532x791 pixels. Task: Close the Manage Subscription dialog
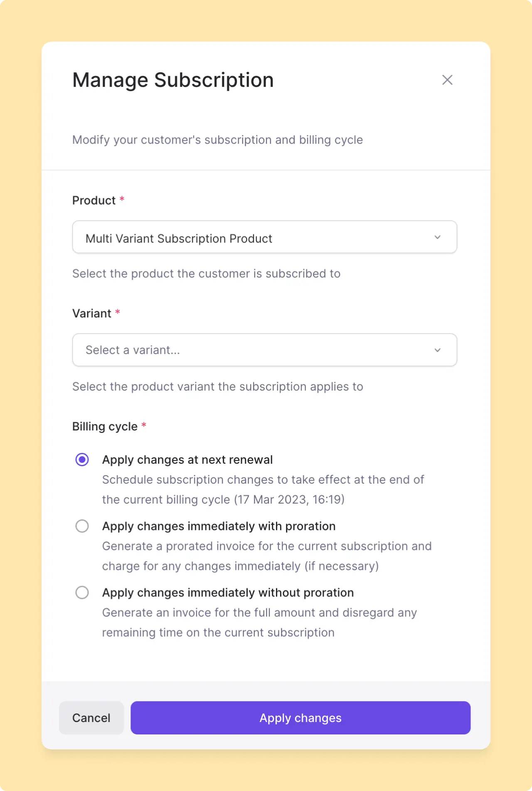[447, 80]
